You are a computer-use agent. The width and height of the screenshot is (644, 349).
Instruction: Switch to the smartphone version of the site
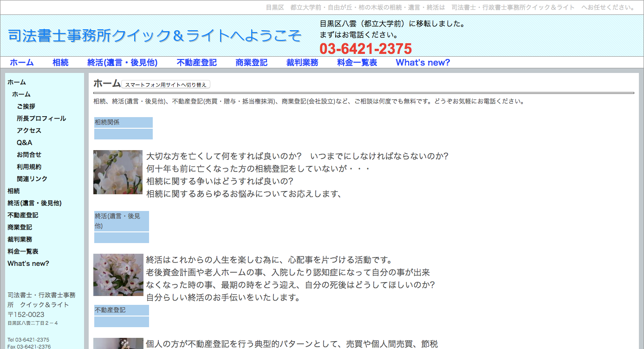[x=165, y=84]
